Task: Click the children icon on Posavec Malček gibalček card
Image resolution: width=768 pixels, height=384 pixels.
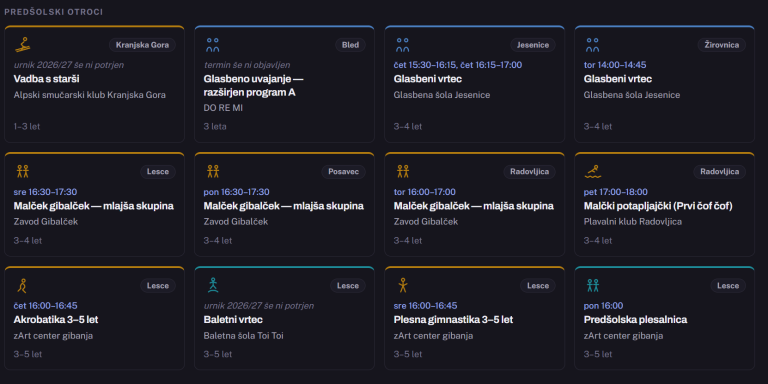Action: [x=213, y=171]
